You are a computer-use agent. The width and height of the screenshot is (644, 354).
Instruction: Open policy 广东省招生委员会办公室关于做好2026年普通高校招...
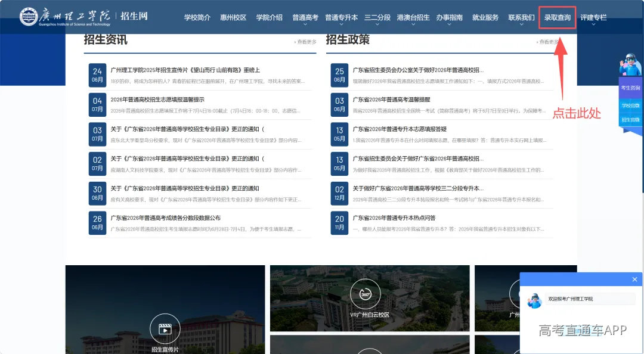[x=418, y=70]
